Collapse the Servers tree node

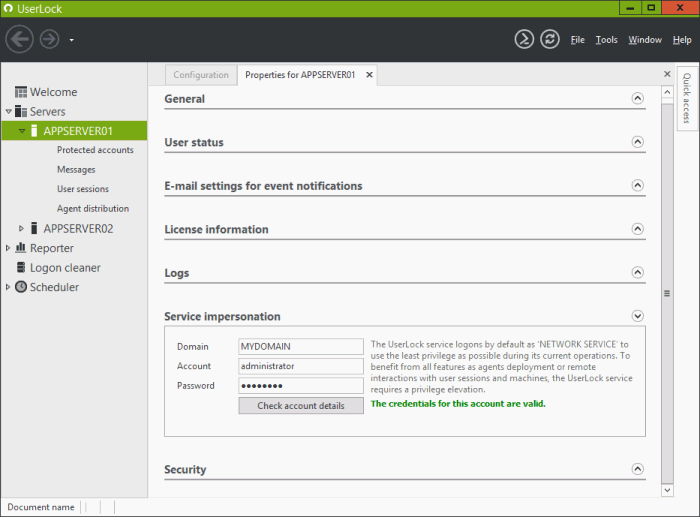pyautogui.click(x=8, y=111)
